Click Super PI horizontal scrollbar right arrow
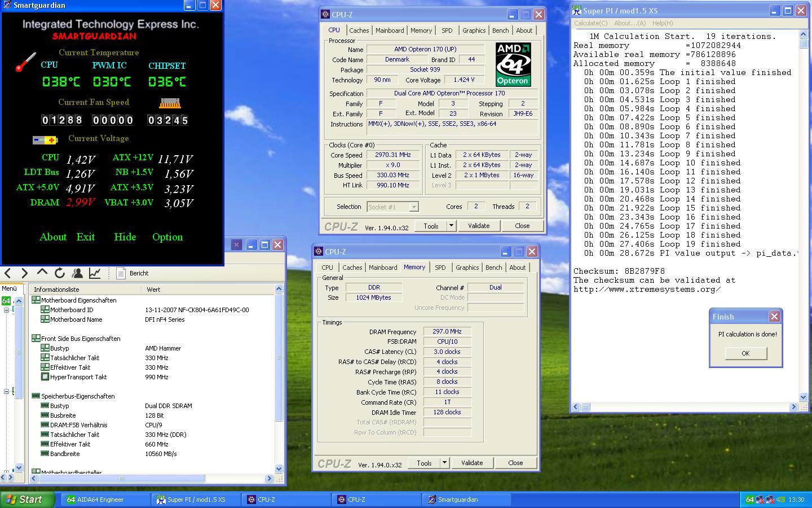Image resolution: width=812 pixels, height=508 pixels. pyautogui.click(x=793, y=406)
